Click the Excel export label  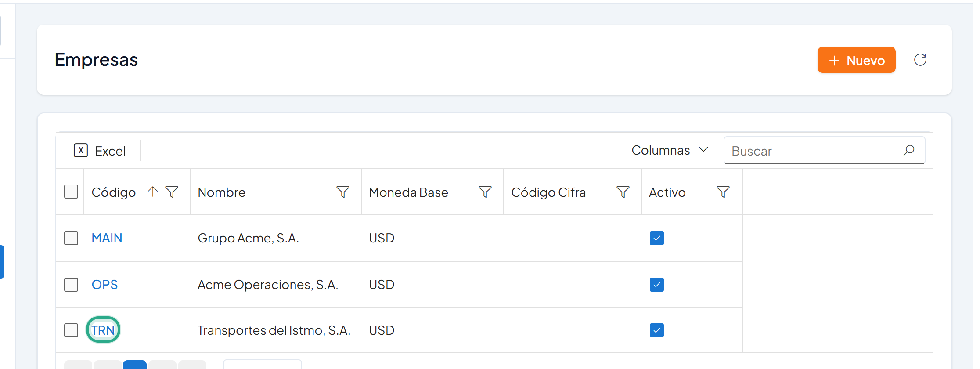pyautogui.click(x=110, y=151)
